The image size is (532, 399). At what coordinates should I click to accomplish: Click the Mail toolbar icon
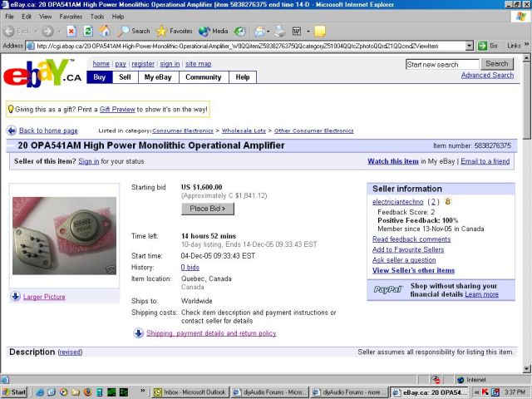259,32
